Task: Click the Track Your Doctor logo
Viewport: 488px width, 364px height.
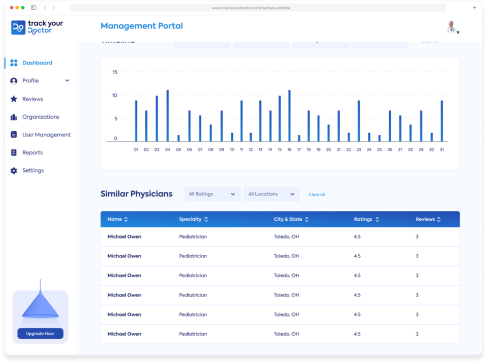Action: coord(37,27)
